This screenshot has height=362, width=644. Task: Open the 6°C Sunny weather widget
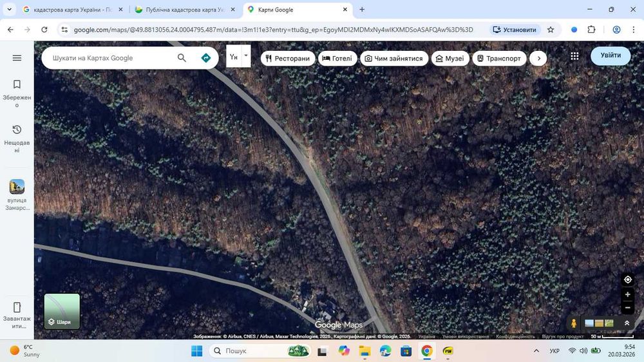(x=26, y=351)
